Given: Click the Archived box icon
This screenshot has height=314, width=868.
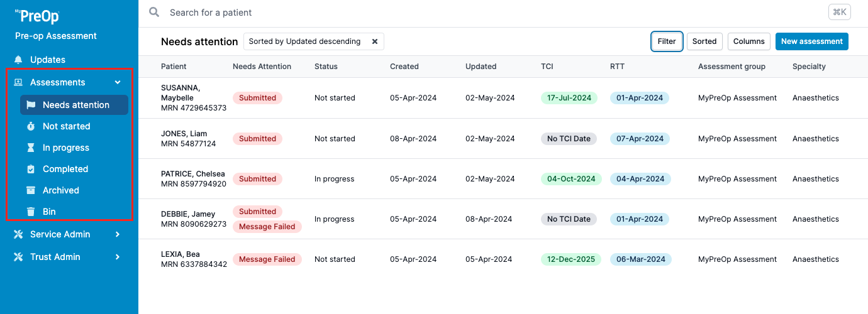Looking at the screenshot, I should tap(31, 190).
